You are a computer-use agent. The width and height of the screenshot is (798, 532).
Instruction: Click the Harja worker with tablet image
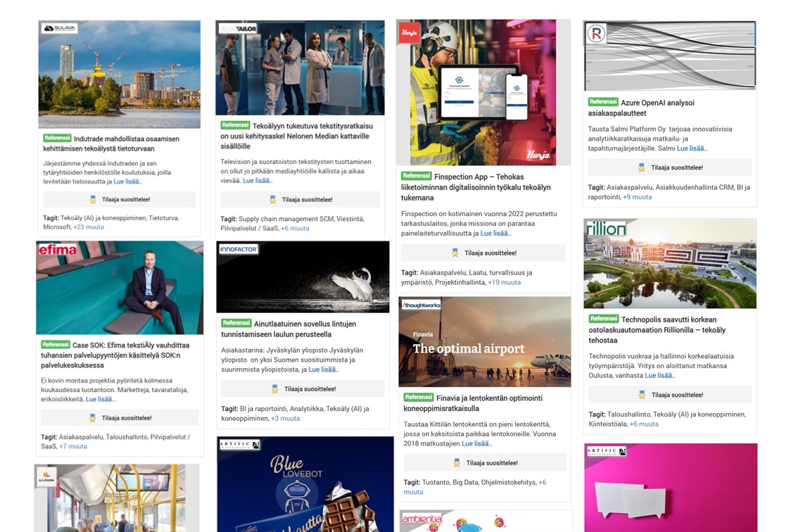coord(483,92)
